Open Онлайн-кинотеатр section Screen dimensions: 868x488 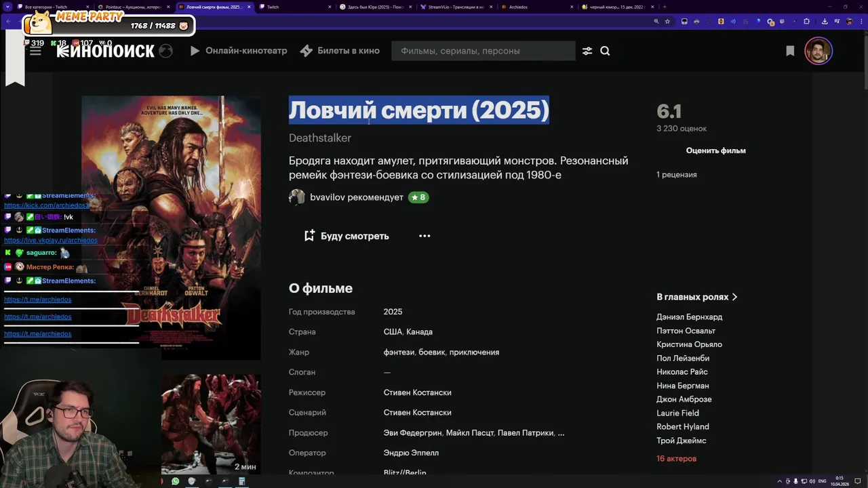(x=238, y=51)
